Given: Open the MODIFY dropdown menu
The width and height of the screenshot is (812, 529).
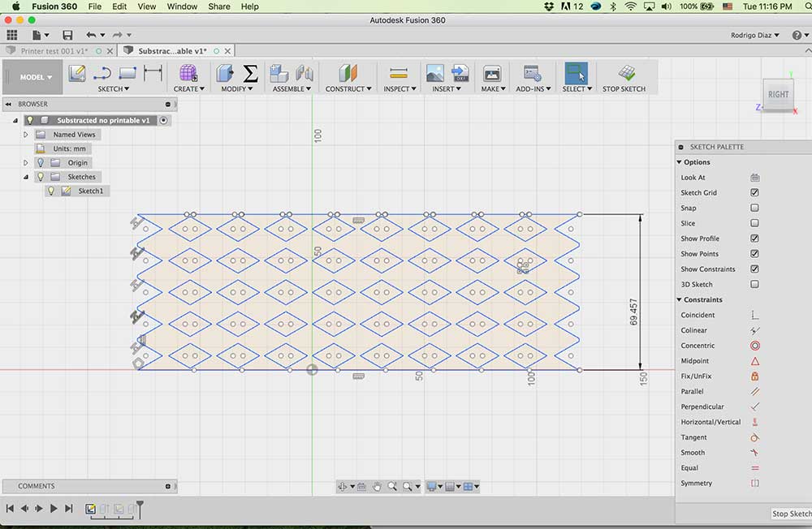Looking at the screenshot, I should pos(237,89).
